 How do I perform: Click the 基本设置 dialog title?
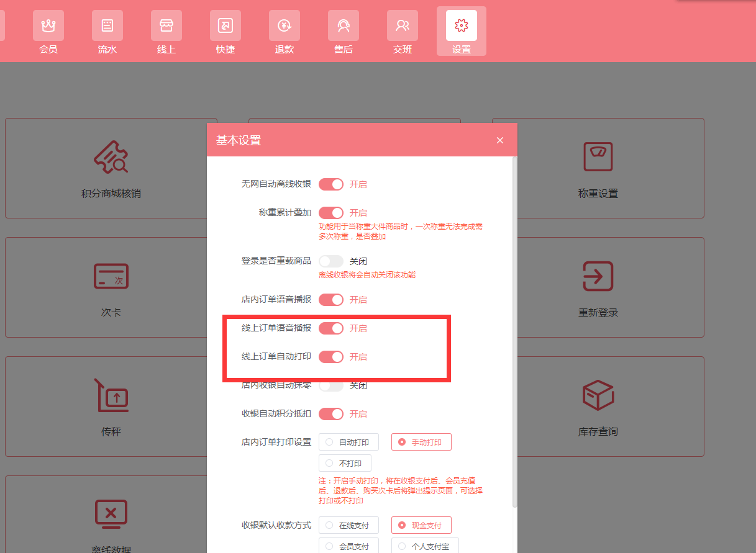tap(239, 140)
